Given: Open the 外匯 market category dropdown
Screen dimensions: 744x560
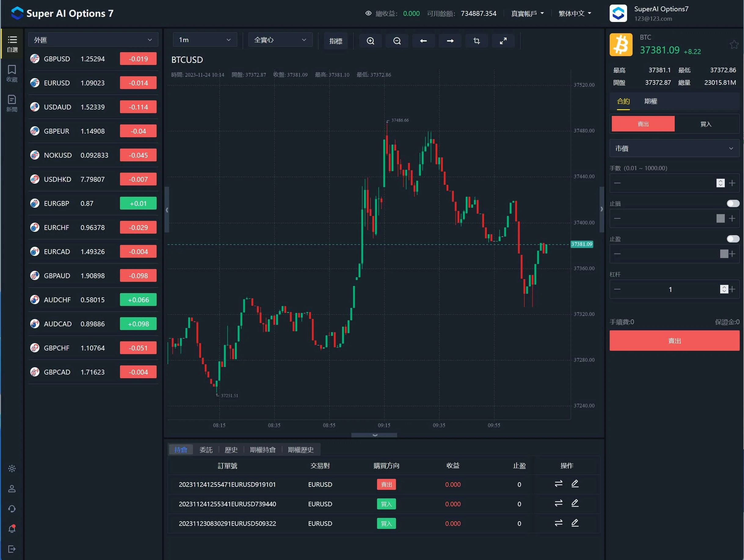Looking at the screenshot, I should click(93, 40).
